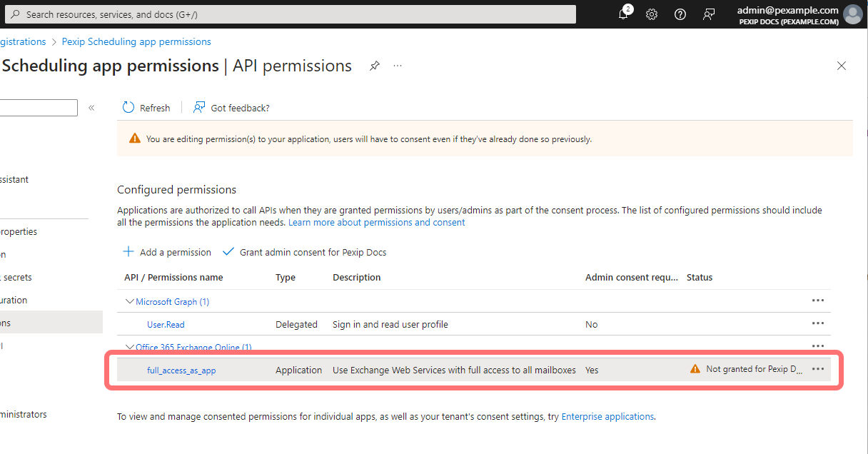Open Learn more about permissions and consent
This screenshot has height=454, width=868.
tap(376, 222)
